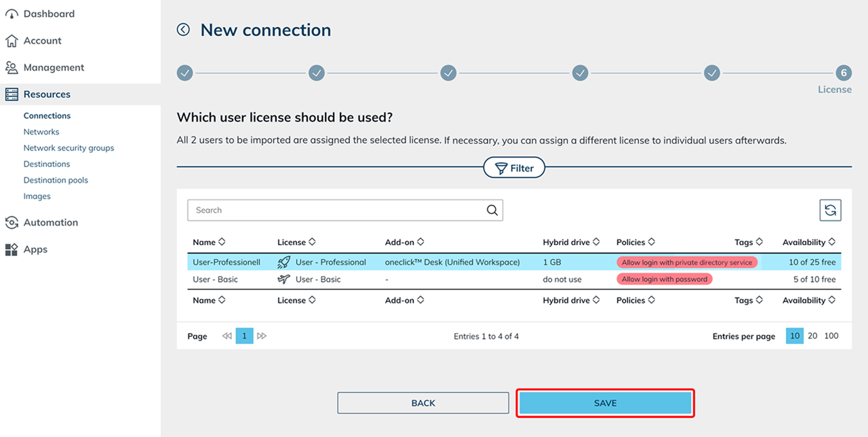
Task: Sort by Name in the bottom header
Action: pos(209,301)
